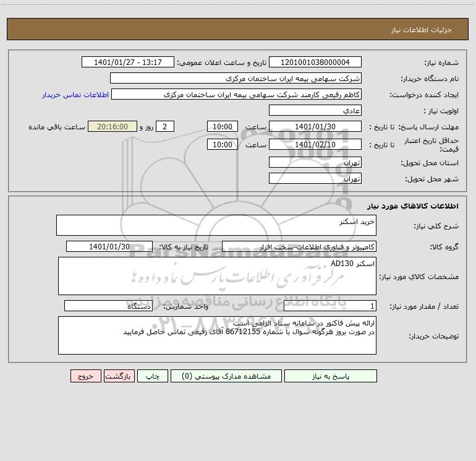Click the buyer organization name field
The width and height of the screenshot is (476, 461).
point(236,78)
